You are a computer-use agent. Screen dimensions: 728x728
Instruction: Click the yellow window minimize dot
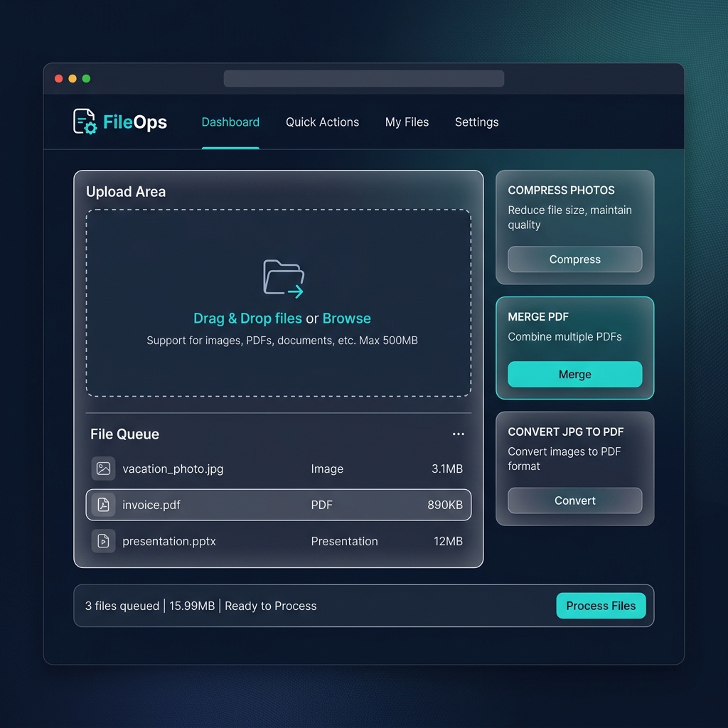click(x=73, y=78)
